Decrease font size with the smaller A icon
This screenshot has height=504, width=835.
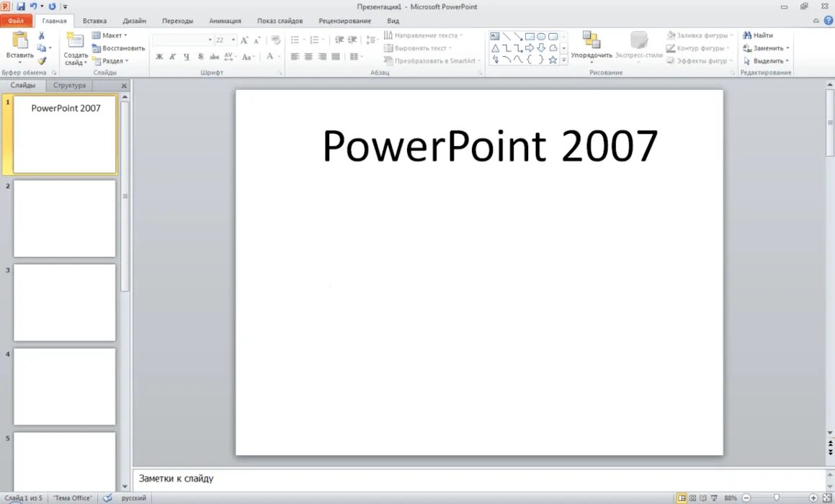pos(256,40)
